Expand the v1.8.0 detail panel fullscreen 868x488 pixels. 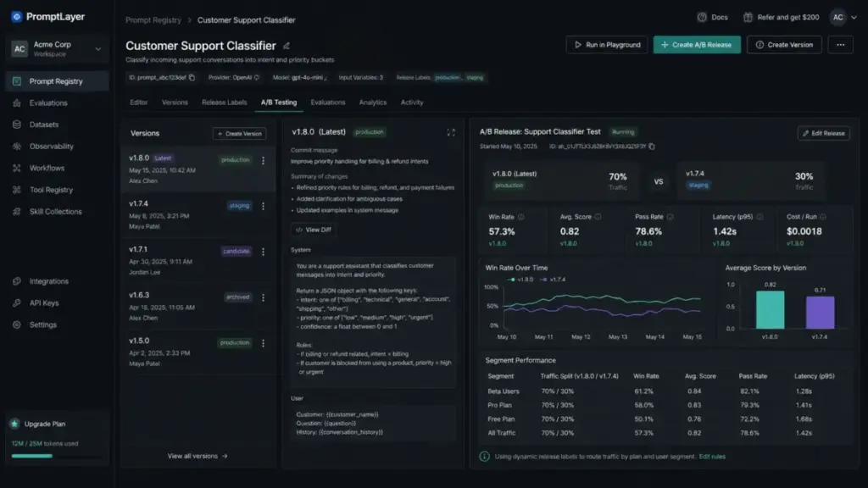[x=451, y=132]
